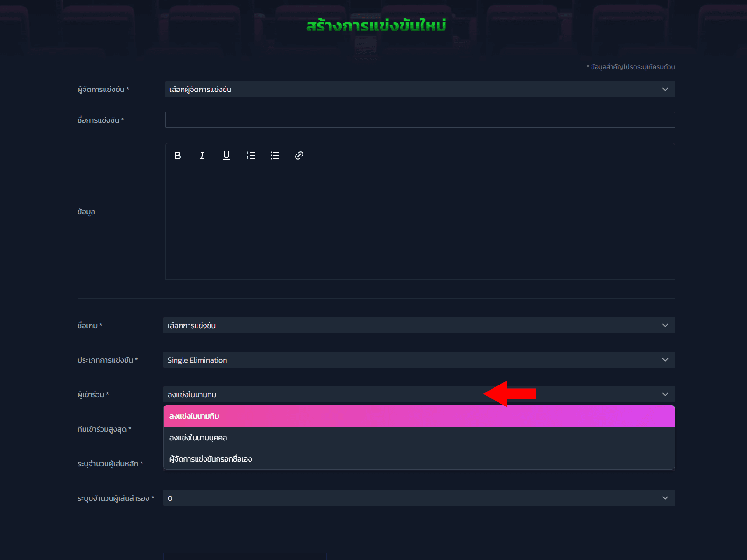Toggle italic formatting in the editor
Screen dimensions: 747x560
click(202, 155)
